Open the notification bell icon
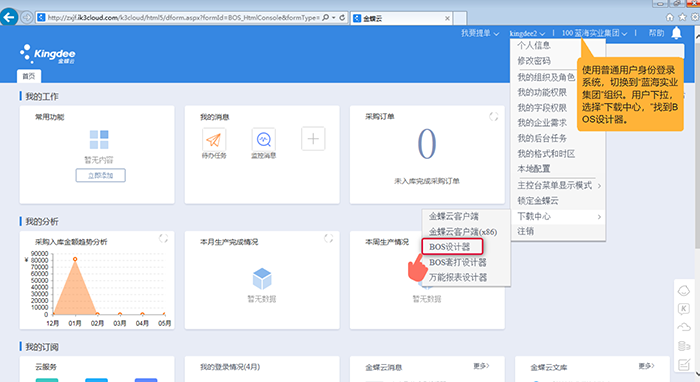This screenshot has width=700, height=382. point(677,33)
